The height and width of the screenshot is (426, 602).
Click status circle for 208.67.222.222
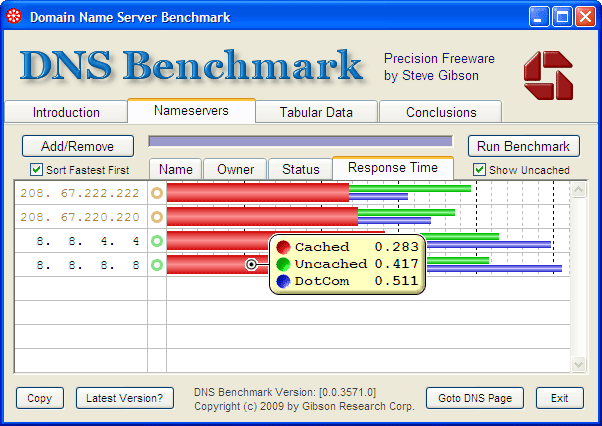pos(157,193)
